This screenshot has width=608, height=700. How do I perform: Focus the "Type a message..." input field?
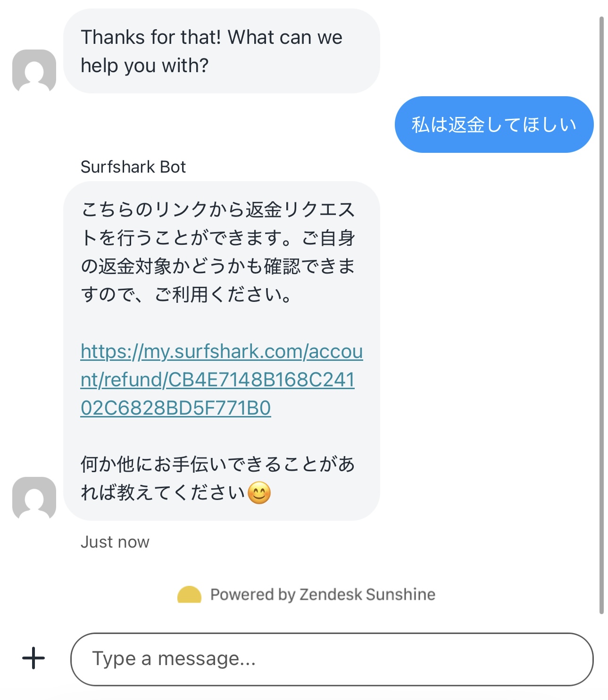[x=332, y=659]
